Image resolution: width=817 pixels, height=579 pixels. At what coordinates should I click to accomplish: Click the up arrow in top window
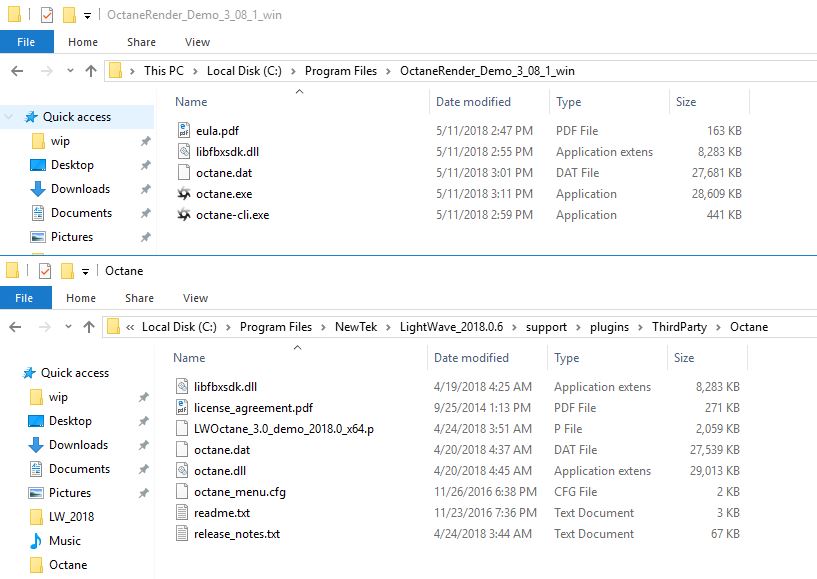click(x=92, y=71)
